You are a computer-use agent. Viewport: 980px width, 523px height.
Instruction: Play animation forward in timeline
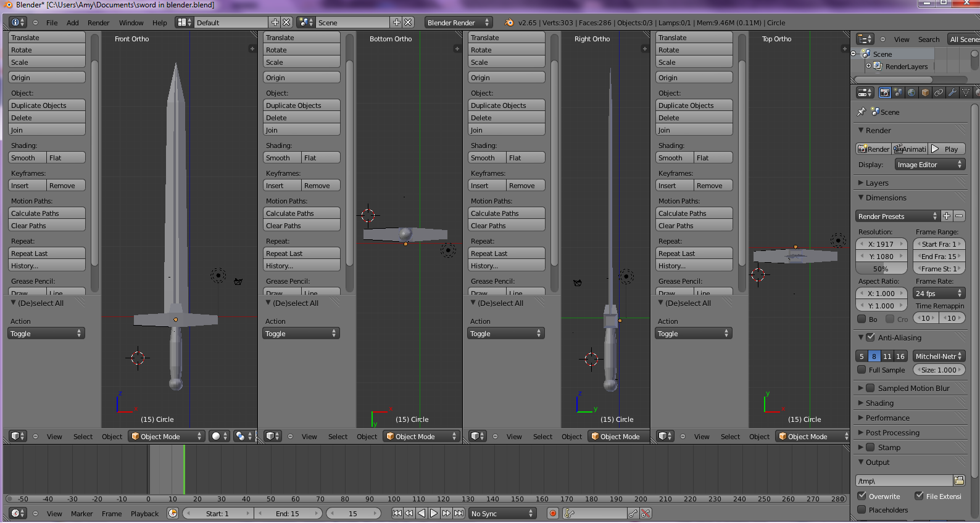[x=434, y=513]
